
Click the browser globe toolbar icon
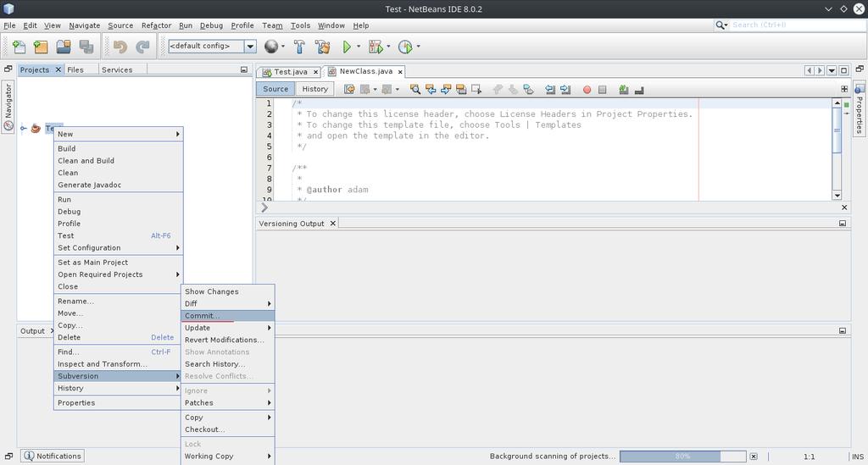tap(270, 47)
